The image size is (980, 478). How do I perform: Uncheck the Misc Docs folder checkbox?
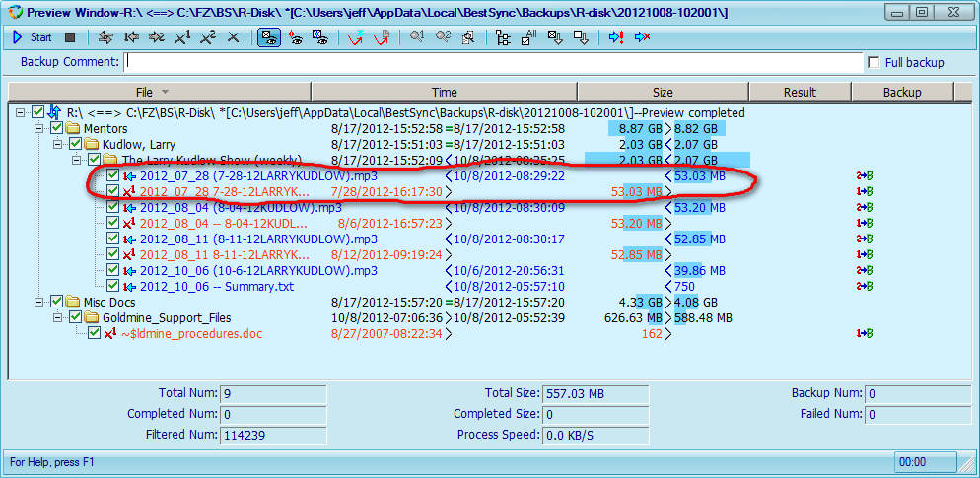pos(57,302)
